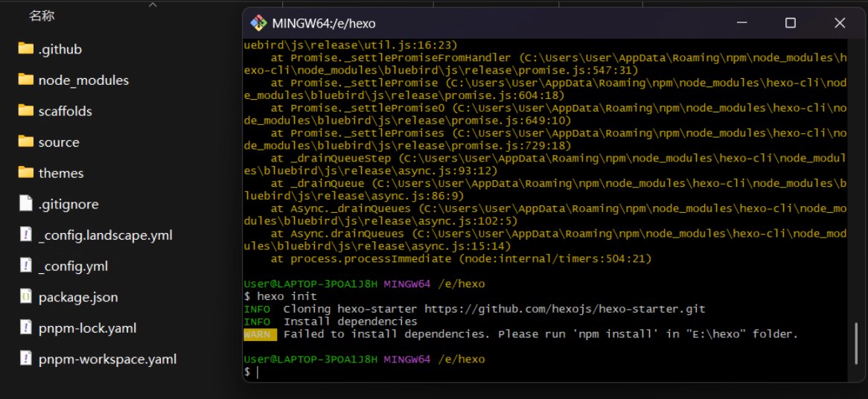This screenshot has width=868, height=399.
Task: Click the package.json file icon
Action: 25,296
